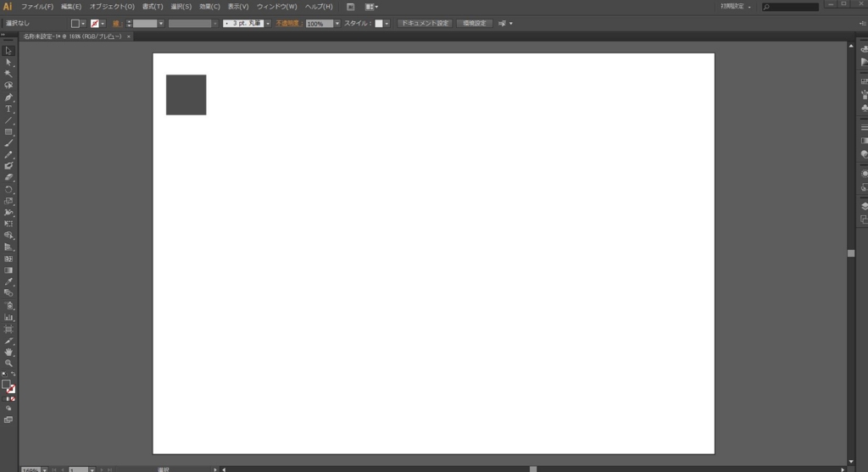Select the Rotate tool
The width and height of the screenshot is (868, 472).
(8, 189)
